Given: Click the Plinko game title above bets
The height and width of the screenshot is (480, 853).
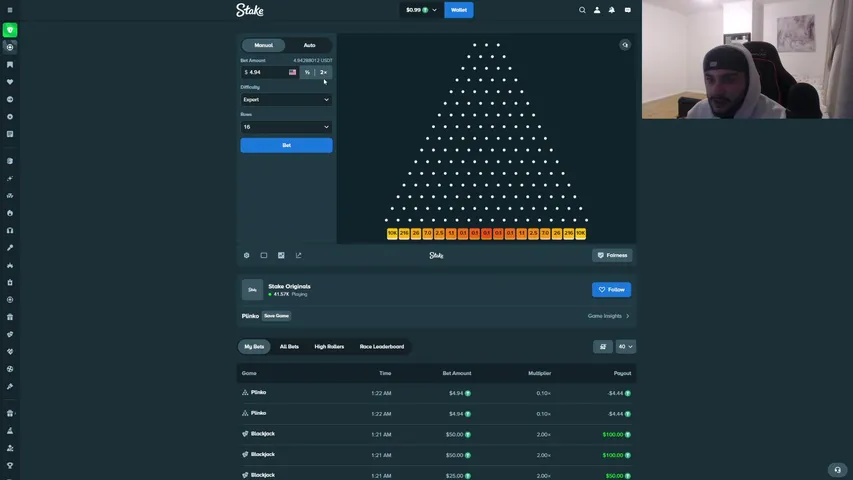Looking at the screenshot, I should [250, 316].
